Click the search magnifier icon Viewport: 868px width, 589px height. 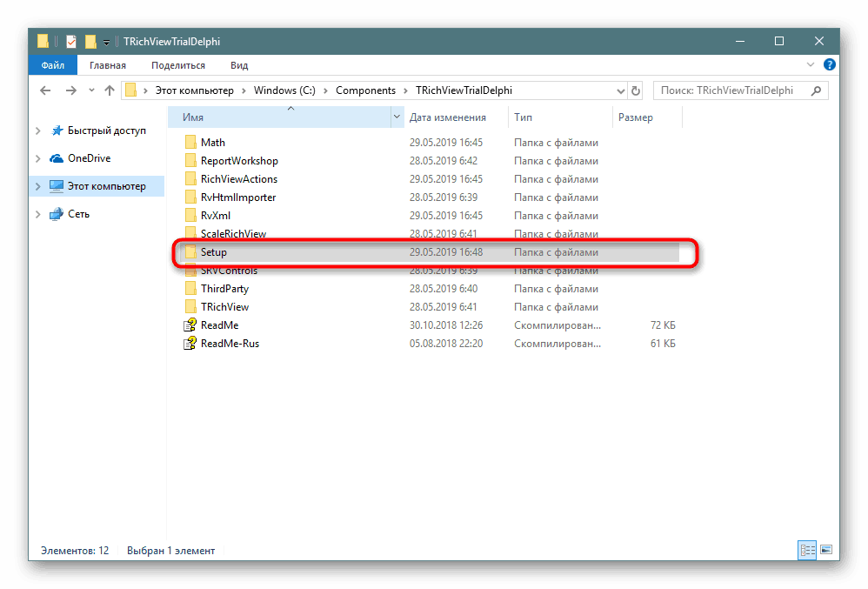[816, 90]
